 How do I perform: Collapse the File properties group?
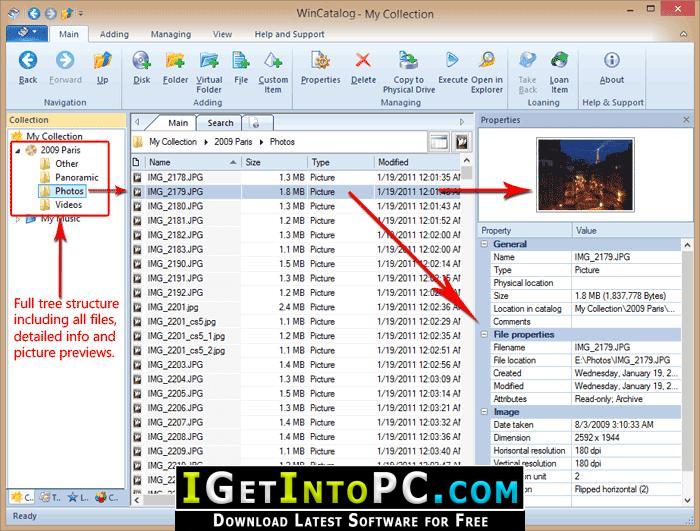pyautogui.click(x=484, y=334)
